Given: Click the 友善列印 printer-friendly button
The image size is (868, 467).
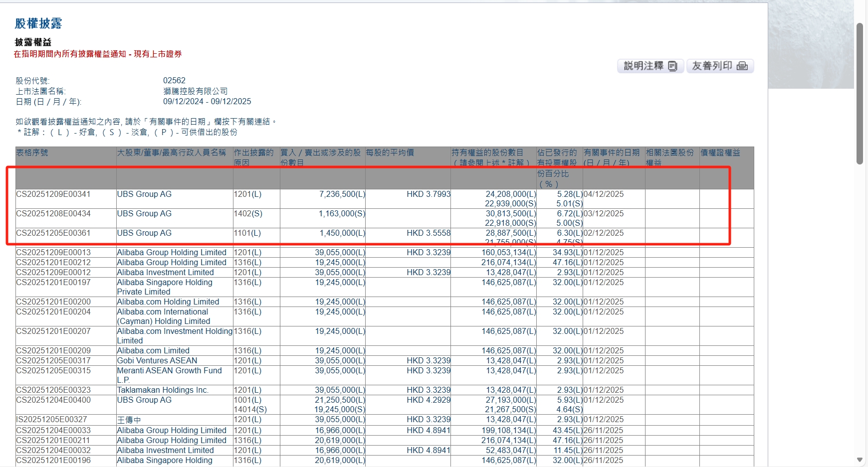Looking at the screenshot, I should [720, 66].
